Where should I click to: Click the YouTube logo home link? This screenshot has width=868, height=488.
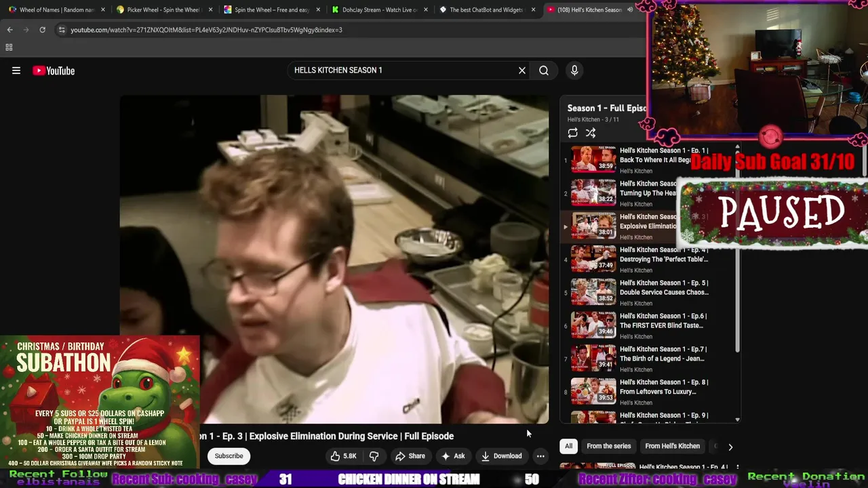54,70
